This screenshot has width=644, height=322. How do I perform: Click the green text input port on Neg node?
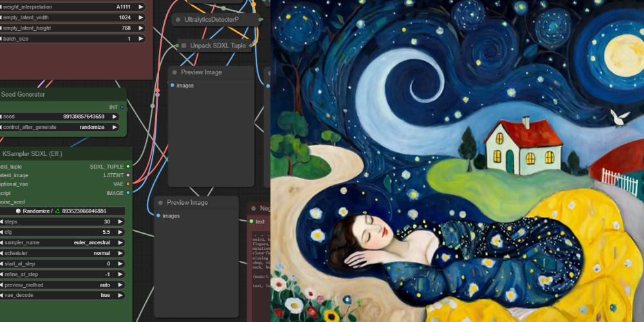click(x=251, y=222)
